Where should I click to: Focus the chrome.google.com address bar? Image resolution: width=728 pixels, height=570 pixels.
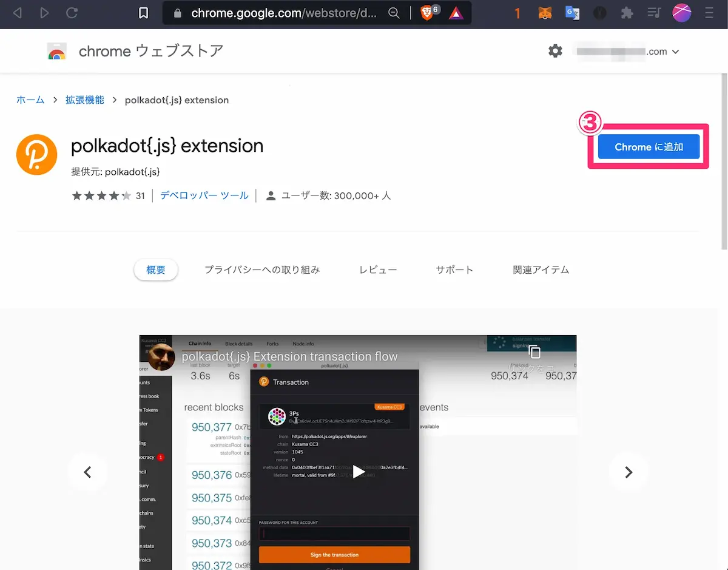pyautogui.click(x=285, y=13)
